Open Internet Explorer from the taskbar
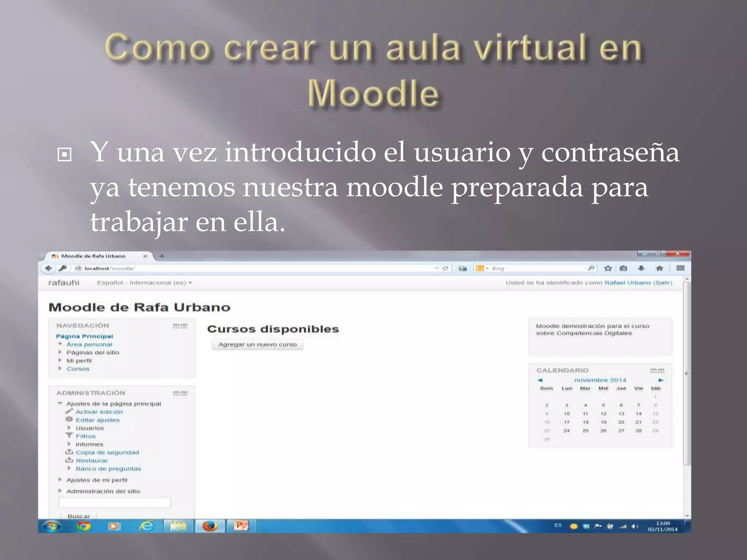The image size is (747, 560). tap(147, 526)
